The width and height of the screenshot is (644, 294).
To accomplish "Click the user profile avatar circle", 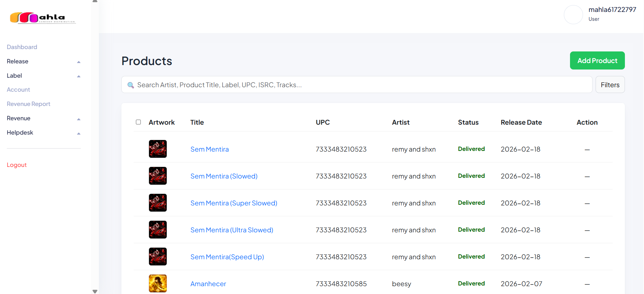I will [x=573, y=15].
